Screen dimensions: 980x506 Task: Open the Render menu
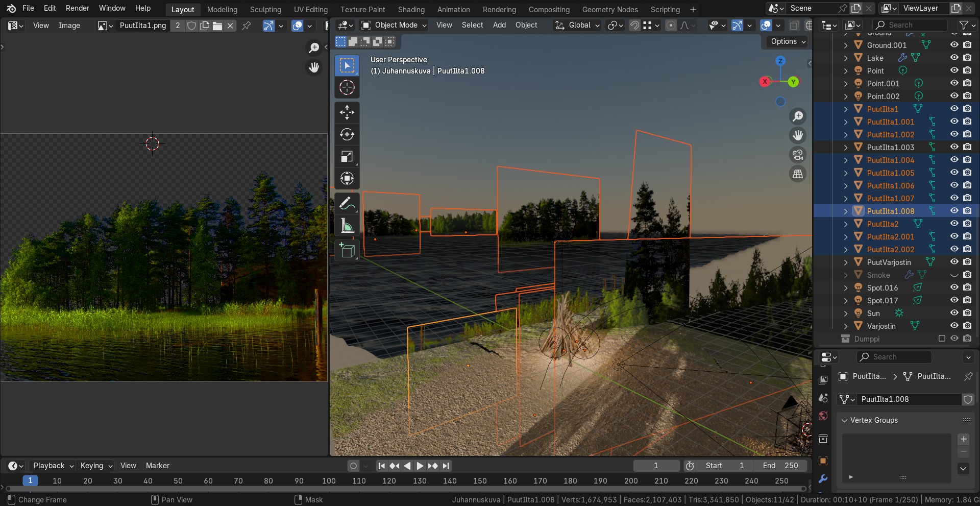pyautogui.click(x=78, y=8)
